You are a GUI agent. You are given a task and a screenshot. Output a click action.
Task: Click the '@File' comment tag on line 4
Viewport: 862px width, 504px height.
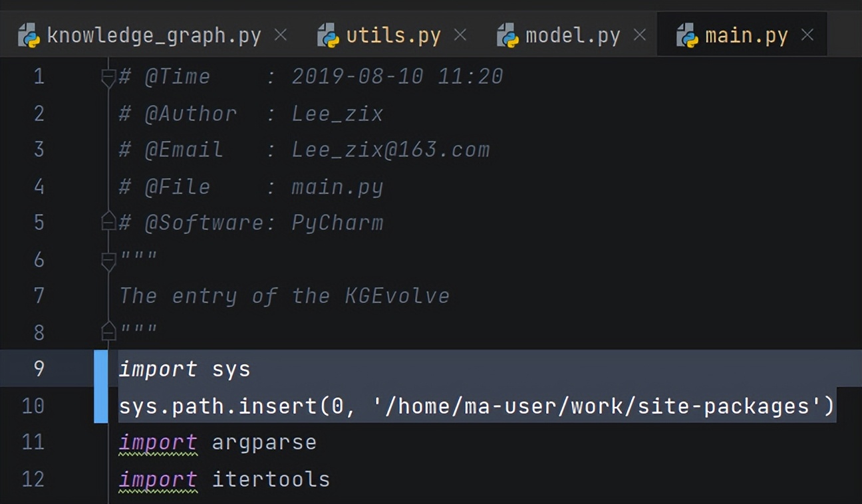pyautogui.click(x=178, y=187)
